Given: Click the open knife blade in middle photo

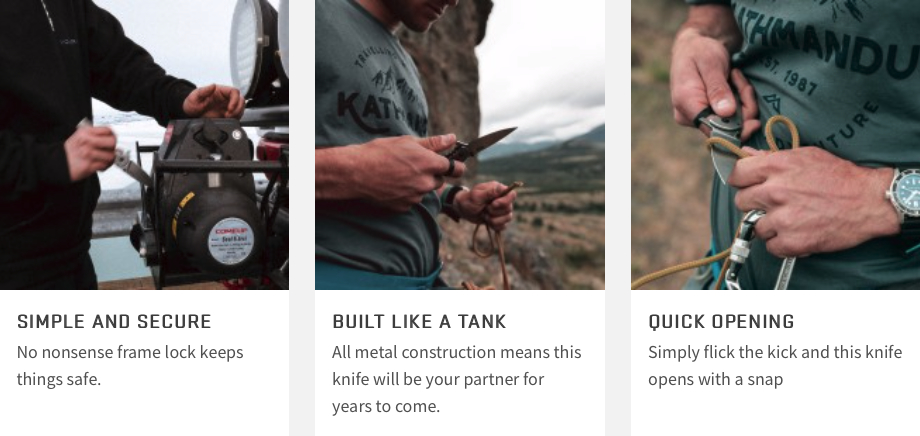Looking at the screenshot, I should pos(491,140).
